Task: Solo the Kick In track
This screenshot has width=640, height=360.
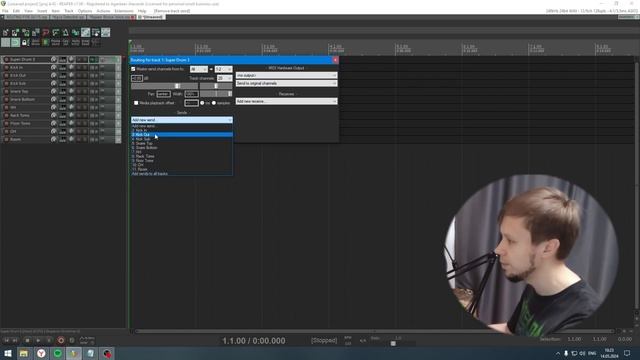Action: pyautogui.click(x=85, y=67)
